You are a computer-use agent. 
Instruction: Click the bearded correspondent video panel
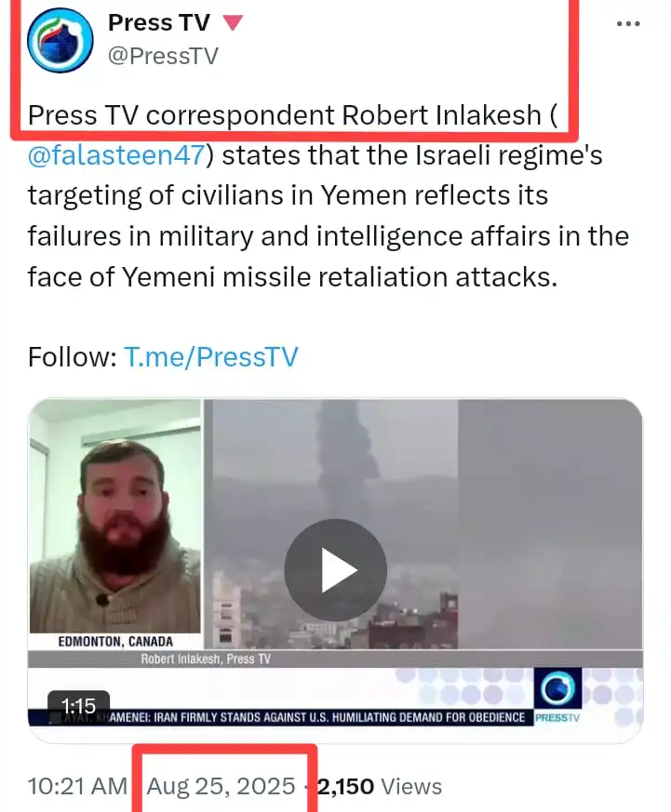tap(115, 516)
